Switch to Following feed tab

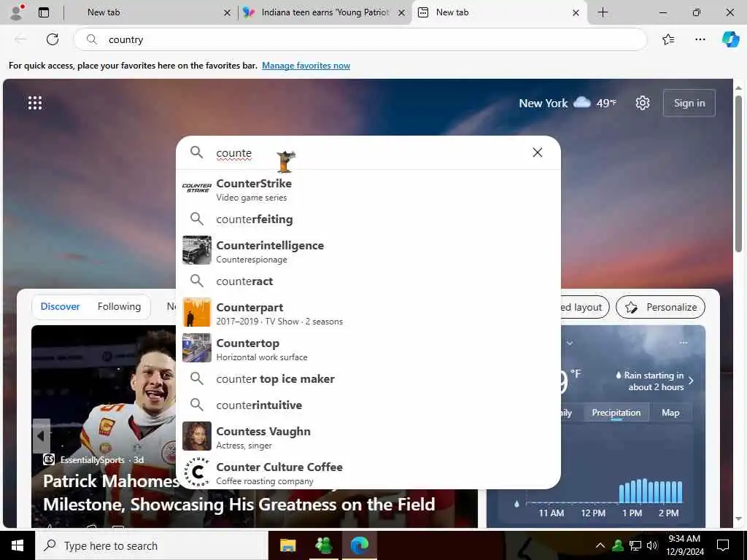(119, 307)
